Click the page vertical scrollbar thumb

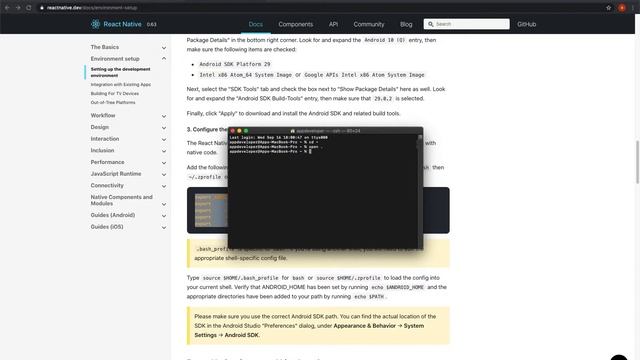point(637,162)
